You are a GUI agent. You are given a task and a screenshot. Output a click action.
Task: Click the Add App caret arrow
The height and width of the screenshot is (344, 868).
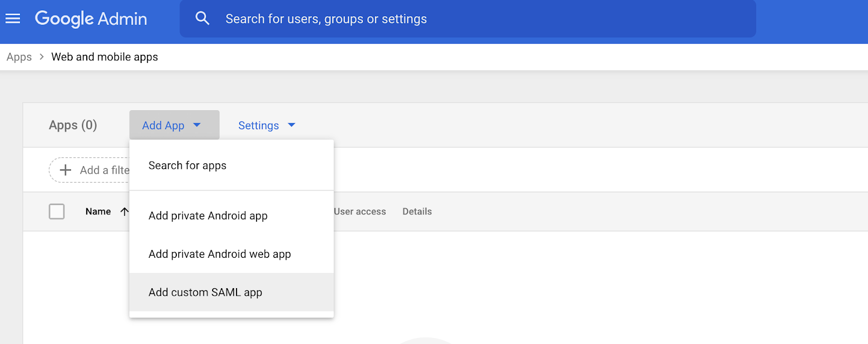(x=197, y=125)
